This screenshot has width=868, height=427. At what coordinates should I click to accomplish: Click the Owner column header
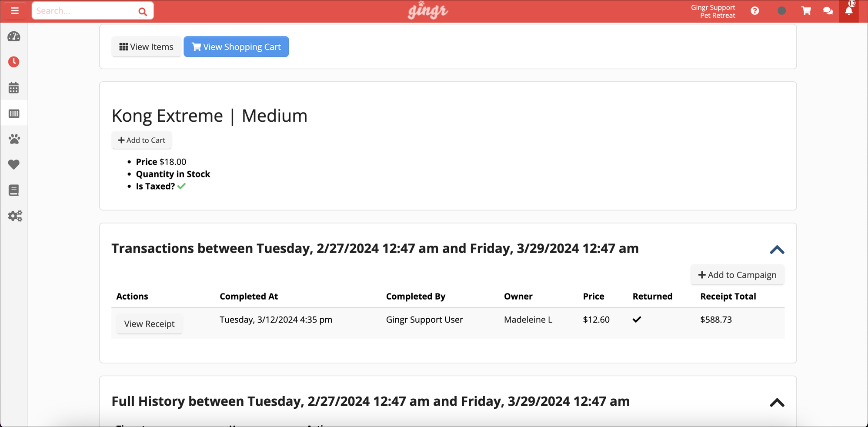(x=518, y=296)
